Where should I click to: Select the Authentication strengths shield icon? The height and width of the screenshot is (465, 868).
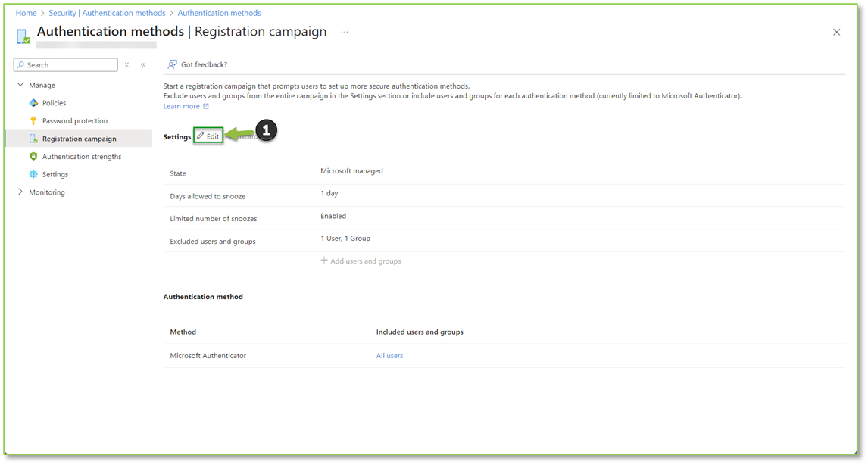point(32,156)
